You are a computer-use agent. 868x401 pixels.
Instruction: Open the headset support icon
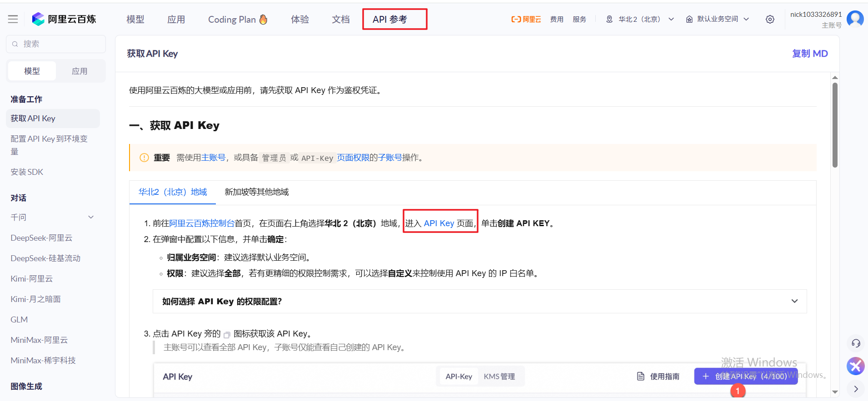[x=856, y=343]
